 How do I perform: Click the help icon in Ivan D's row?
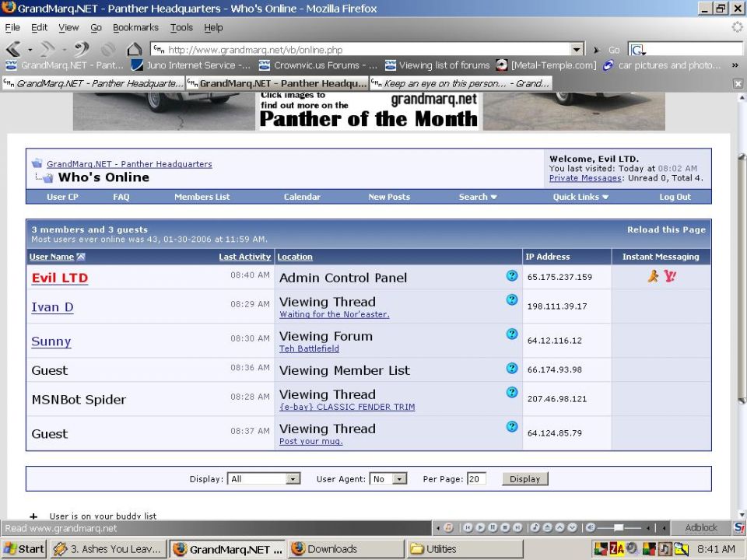coord(512,299)
